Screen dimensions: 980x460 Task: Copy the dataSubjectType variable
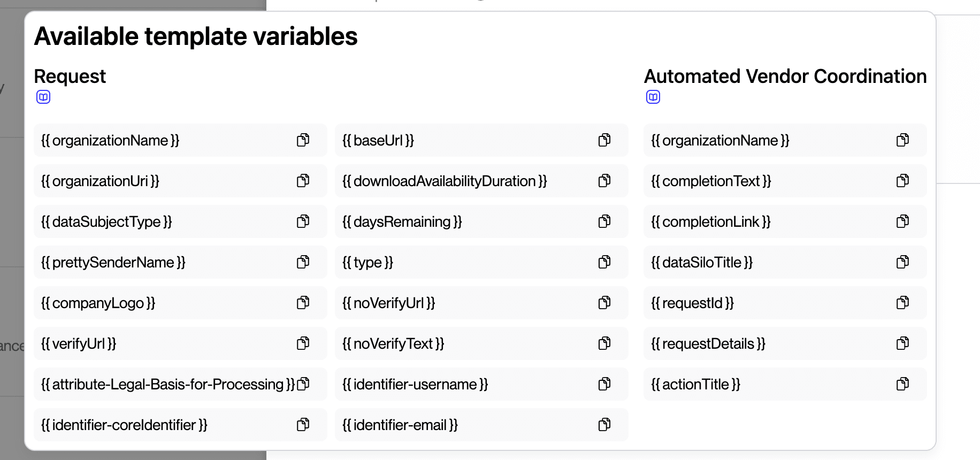pos(303,221)
